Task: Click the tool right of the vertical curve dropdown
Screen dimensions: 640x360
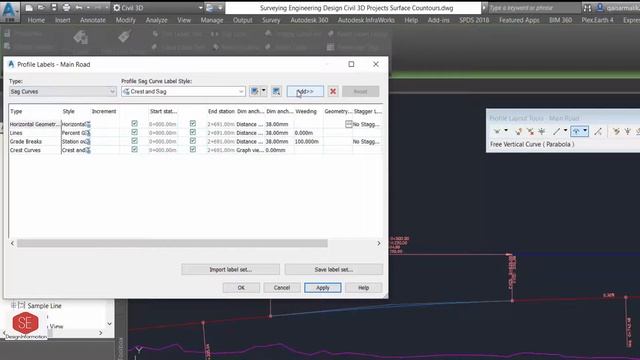Action: click(x=598, y=131)
